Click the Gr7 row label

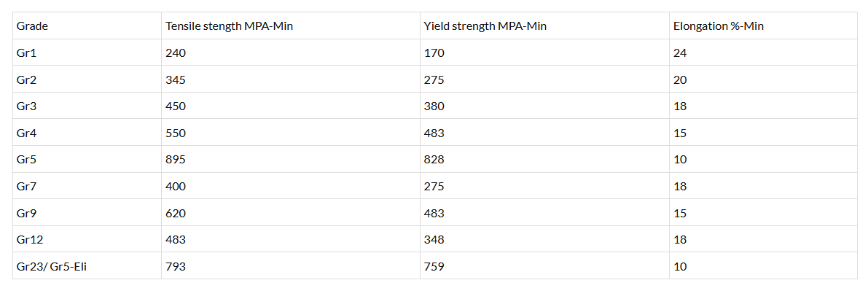[27, 187]
